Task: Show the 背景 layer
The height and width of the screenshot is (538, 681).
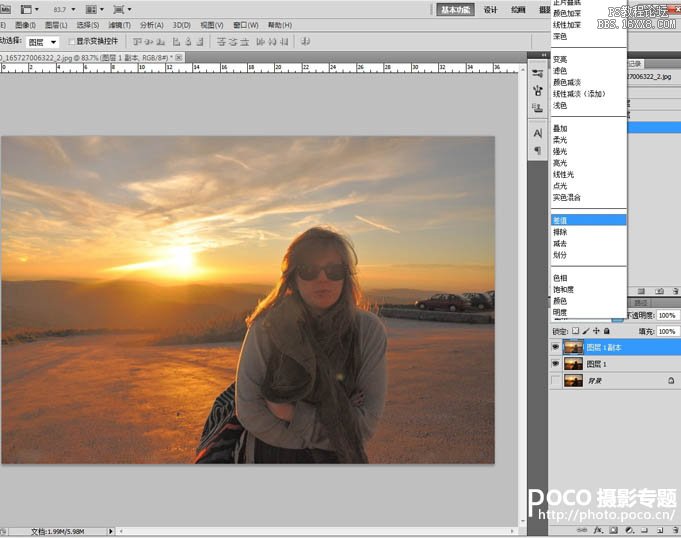Action: (x=555, y=380)
